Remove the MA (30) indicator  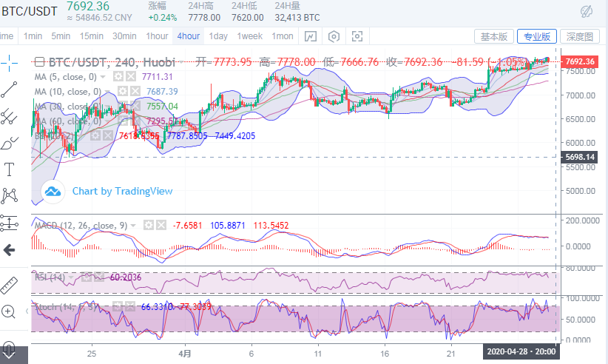click(135, 106)
